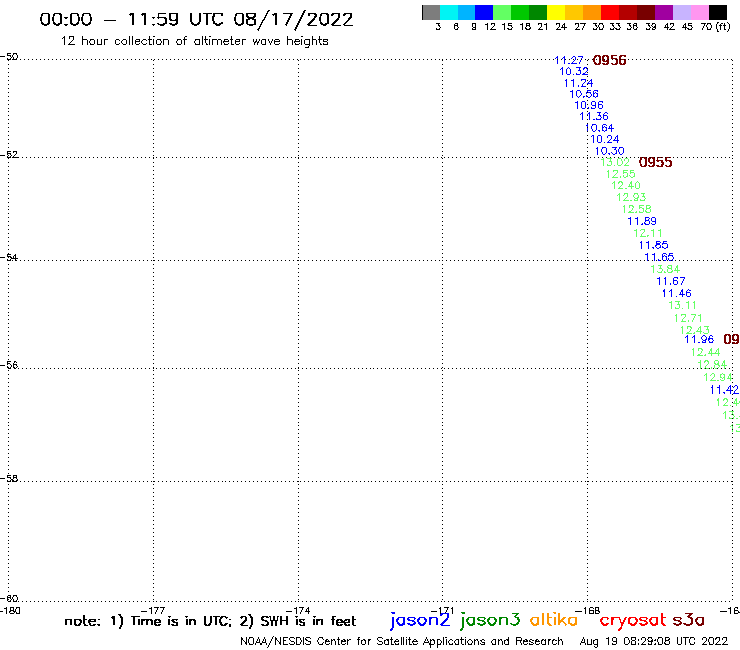Click the note about UTC time and SWH

click(210, 621)
